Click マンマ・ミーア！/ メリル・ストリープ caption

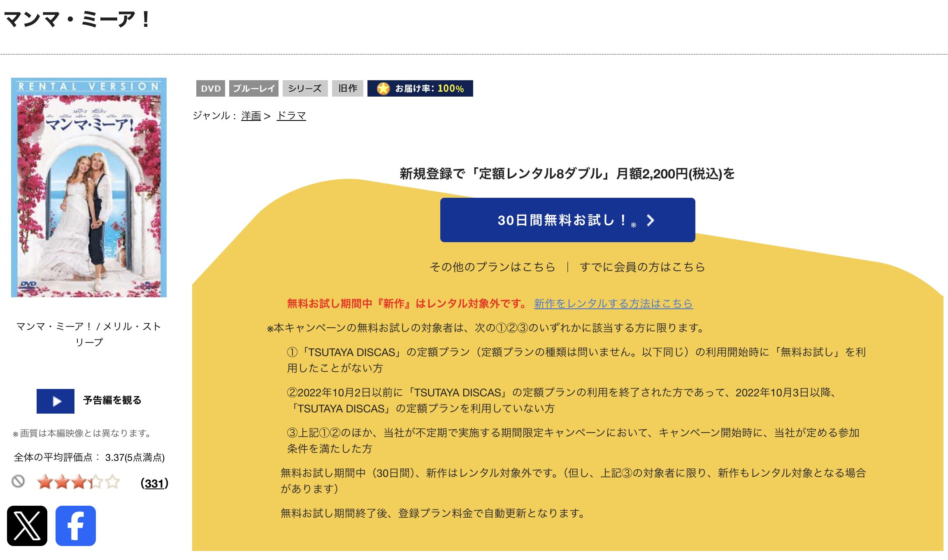(89, 334)
